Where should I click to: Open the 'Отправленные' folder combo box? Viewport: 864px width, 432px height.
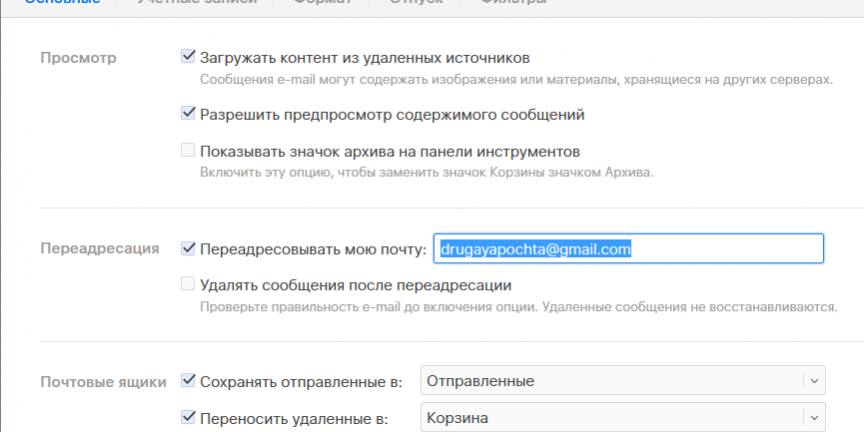[612, 381]
